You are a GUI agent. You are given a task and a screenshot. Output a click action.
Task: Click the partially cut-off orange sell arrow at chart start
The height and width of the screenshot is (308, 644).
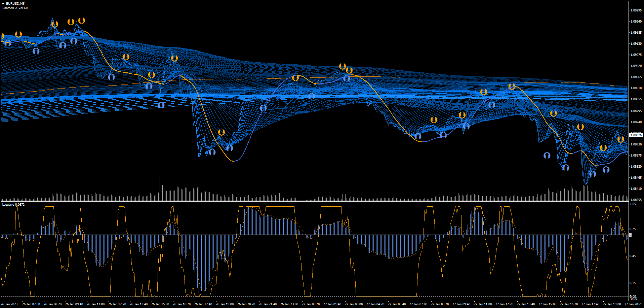(2, 36)
